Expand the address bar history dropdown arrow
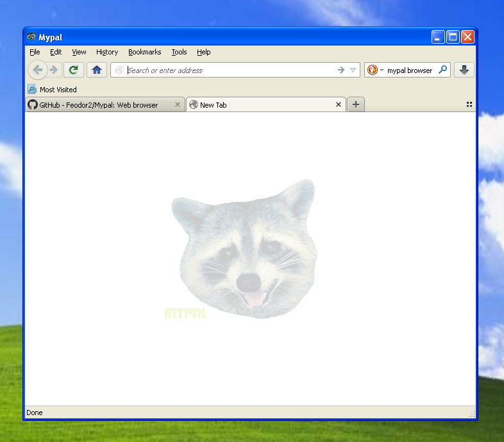 coord(353,70)
